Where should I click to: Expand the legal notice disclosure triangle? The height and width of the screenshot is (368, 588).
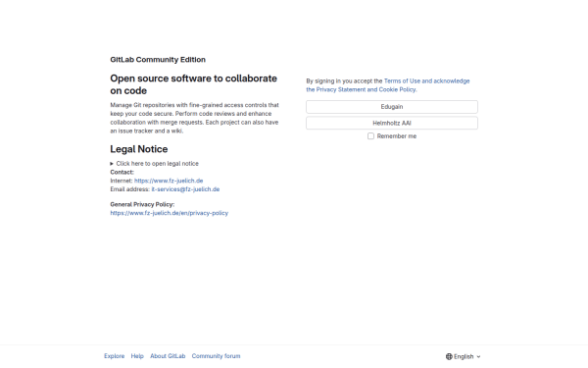pyautogui.click(x=112, y=164)
